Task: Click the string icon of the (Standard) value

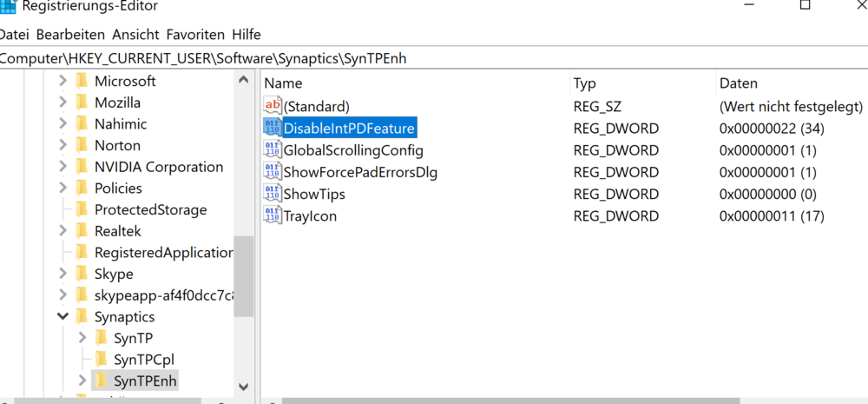Action: 273,106
